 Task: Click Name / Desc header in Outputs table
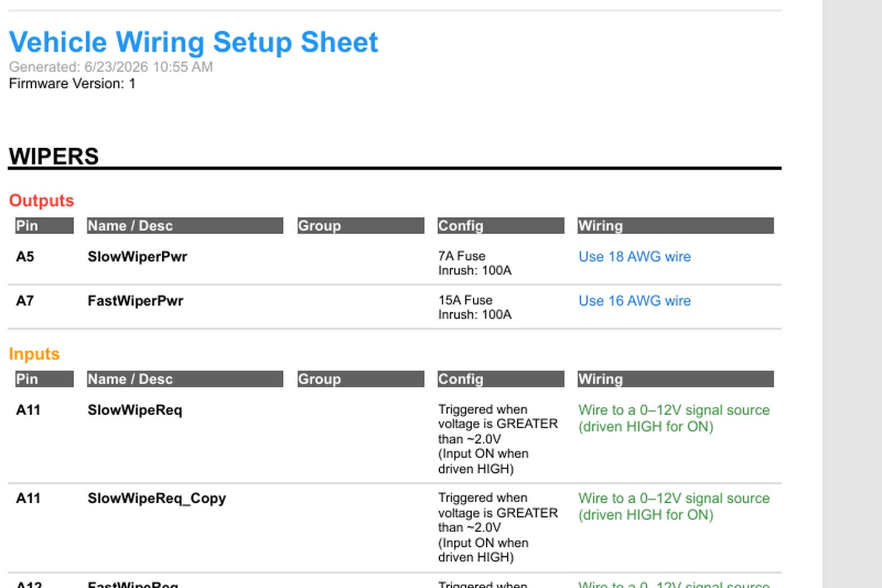pyautogui.click(x=185, y=226)
